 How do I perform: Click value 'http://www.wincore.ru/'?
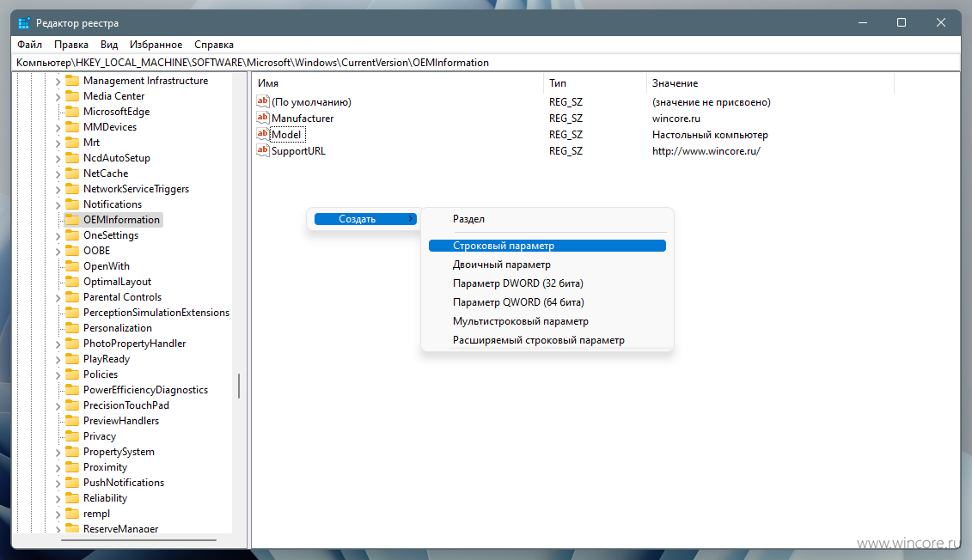click(x=706, y=150)
